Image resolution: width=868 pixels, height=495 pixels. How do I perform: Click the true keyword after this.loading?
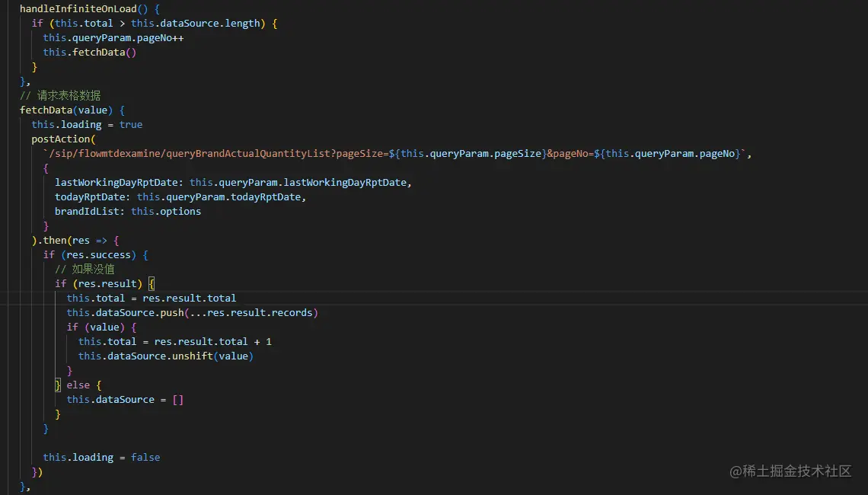[x=131, y=124]
